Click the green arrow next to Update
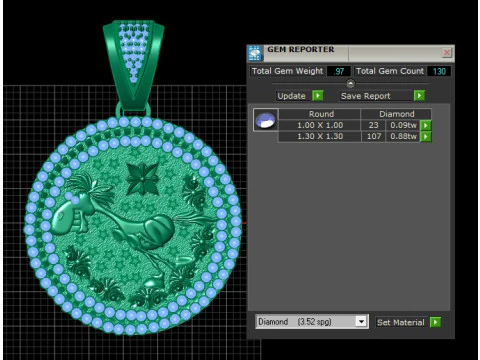Viewport: 480px width, 360px height. pos(318,96)
